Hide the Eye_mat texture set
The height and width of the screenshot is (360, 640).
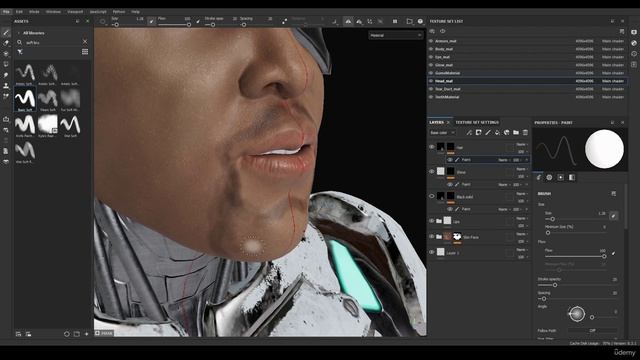pos(431,57)
